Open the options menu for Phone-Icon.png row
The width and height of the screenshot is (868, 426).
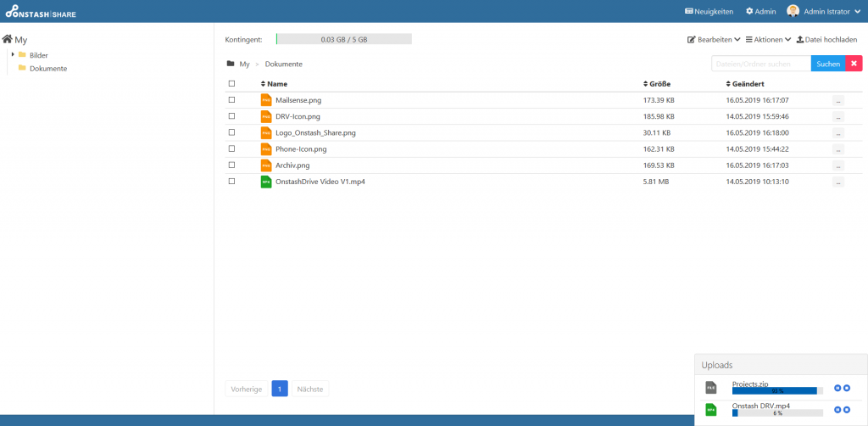point(838,149)
